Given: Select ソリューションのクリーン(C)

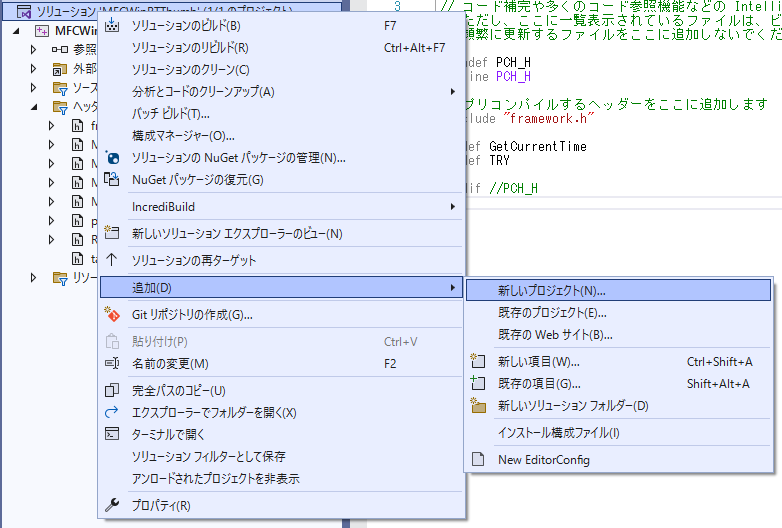Looking at the screenshot, I should click(x=282, y=69).
